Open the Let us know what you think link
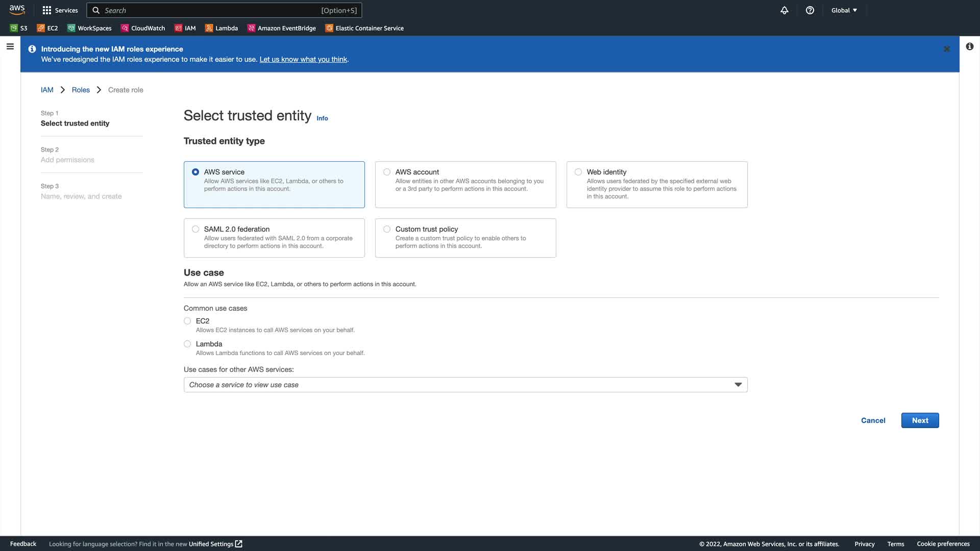Viewport: 980px width, 551px height. [303, 59]
